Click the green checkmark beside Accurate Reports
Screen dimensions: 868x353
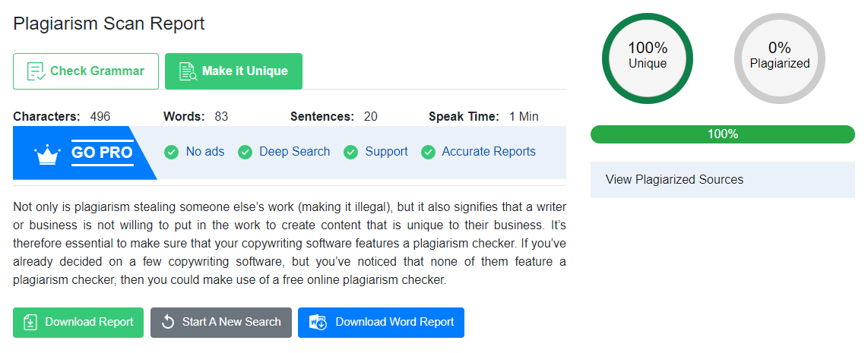pos(428,152)
